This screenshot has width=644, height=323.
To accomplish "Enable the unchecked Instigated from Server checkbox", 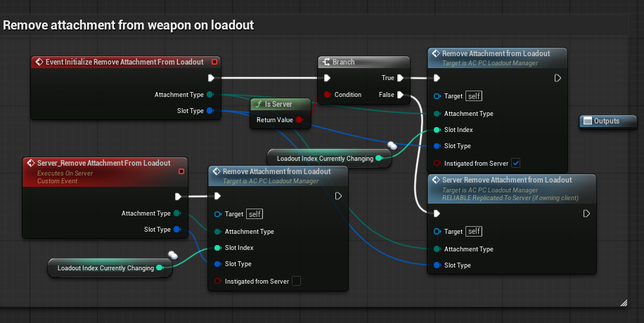I will coord(296,281).
